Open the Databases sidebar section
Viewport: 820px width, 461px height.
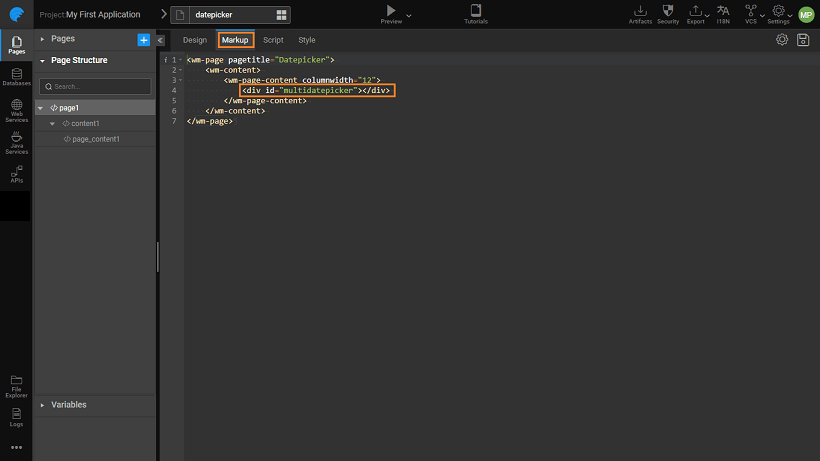tap(16, 77)
